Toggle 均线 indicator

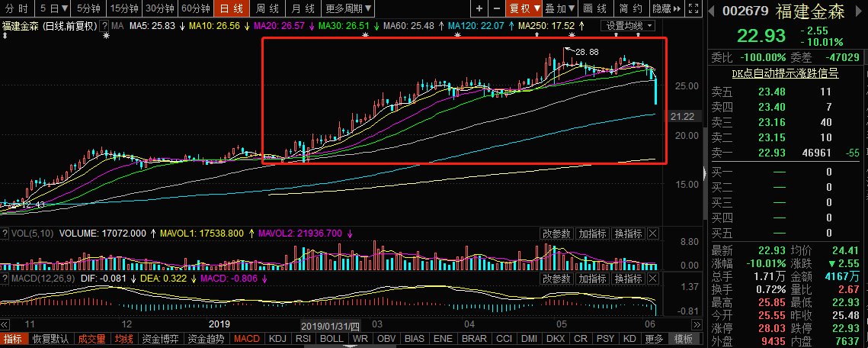coord(124,339)
